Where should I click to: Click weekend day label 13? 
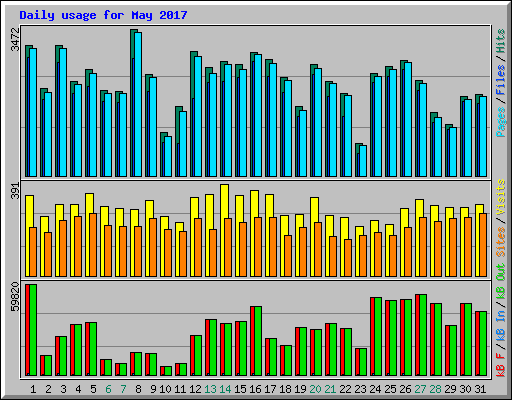click(210, 389)
